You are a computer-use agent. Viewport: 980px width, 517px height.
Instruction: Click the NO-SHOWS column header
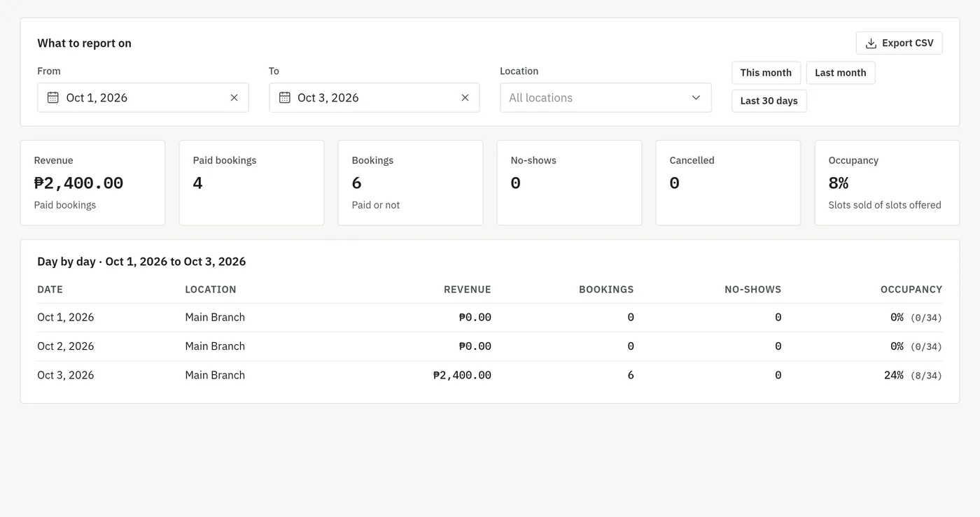752,290
